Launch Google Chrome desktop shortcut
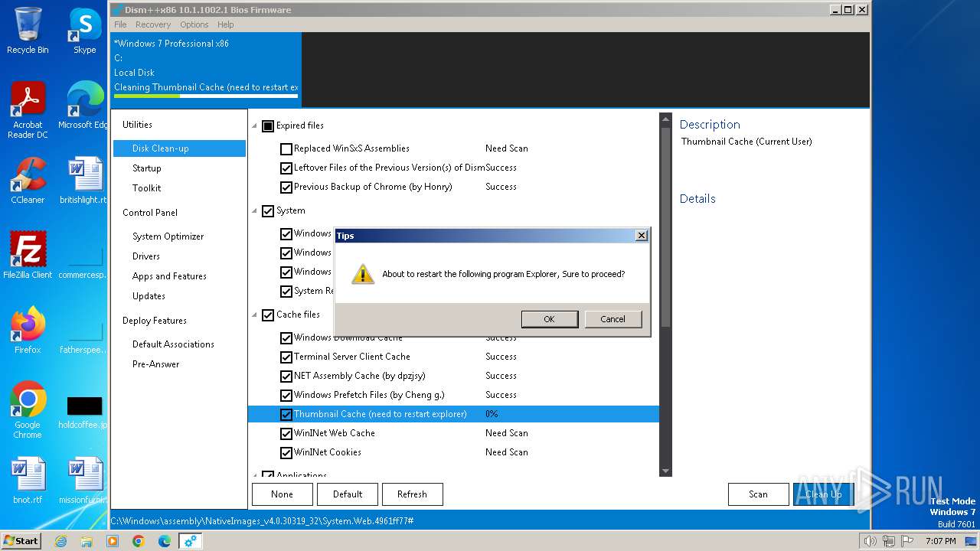The width and height of the screenshot is (980, 551). tap(28, 409)
